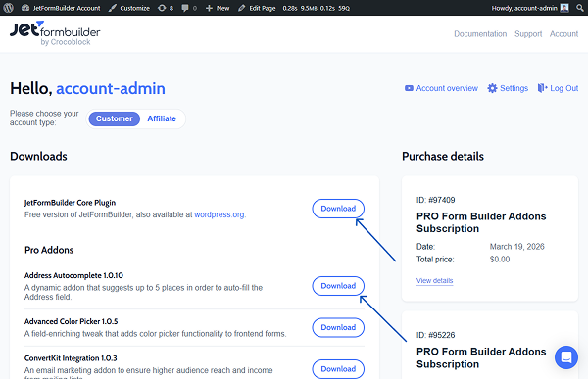Click the account-admin avatar thumbnail

point(564,8)
